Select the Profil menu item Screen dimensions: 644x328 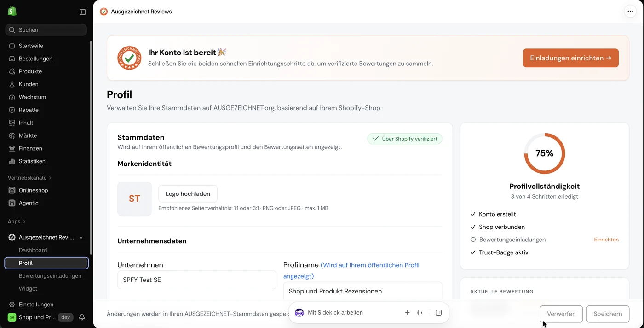46,263
